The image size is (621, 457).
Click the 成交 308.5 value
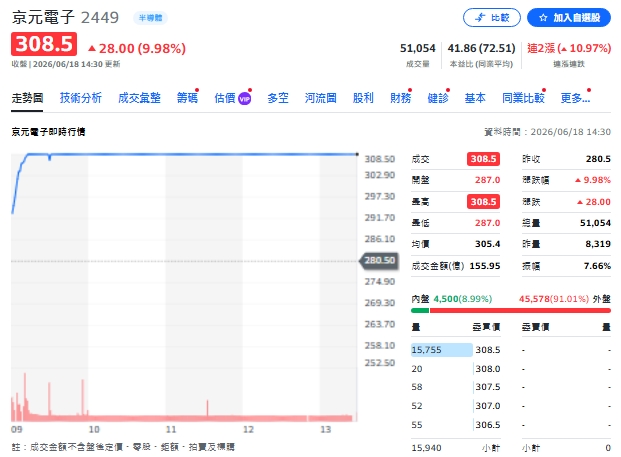(483, 159)
